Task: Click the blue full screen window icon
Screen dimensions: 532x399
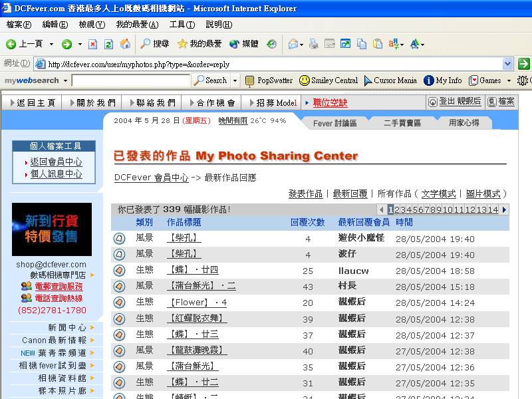Action: point(345,44)
